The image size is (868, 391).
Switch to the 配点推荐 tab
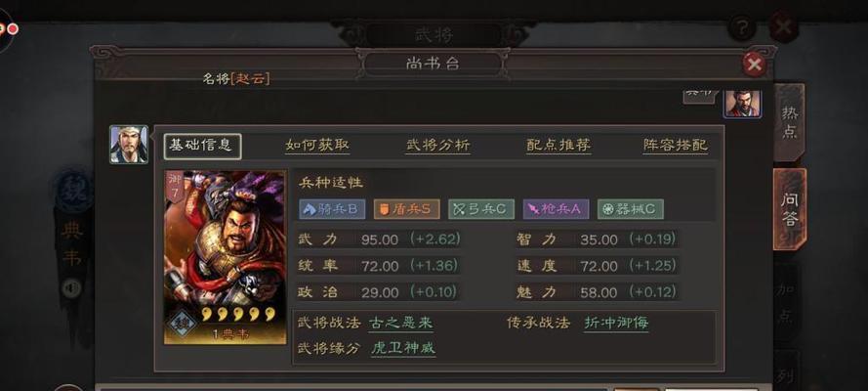558,145
